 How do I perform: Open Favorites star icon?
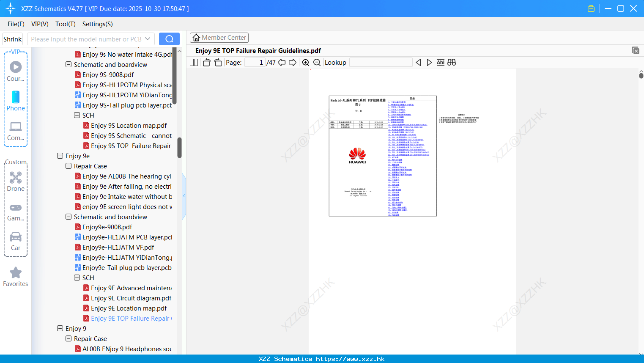[16, 277]
